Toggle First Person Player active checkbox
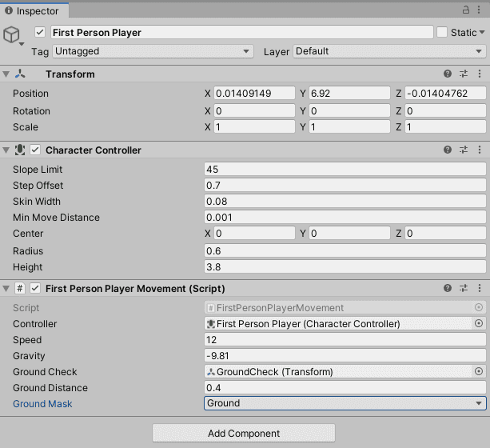490x448 pixels. point(40,33)
